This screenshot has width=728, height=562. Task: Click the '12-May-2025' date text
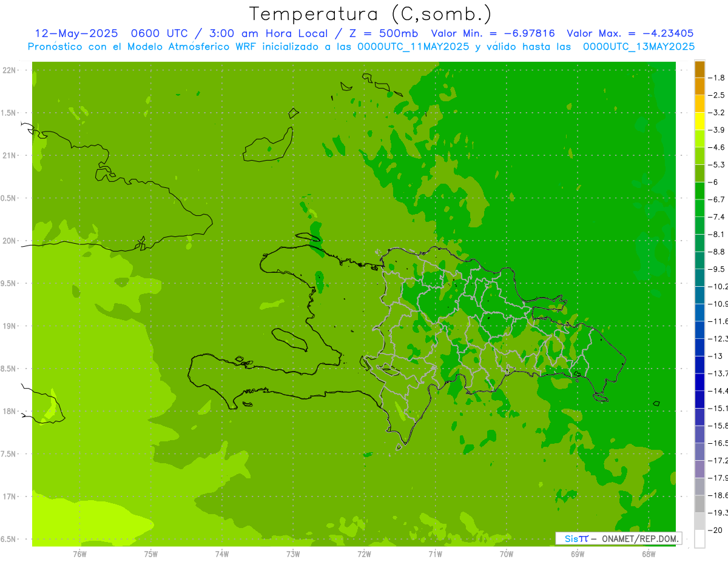pyautogui.click(x=76, y=33)
